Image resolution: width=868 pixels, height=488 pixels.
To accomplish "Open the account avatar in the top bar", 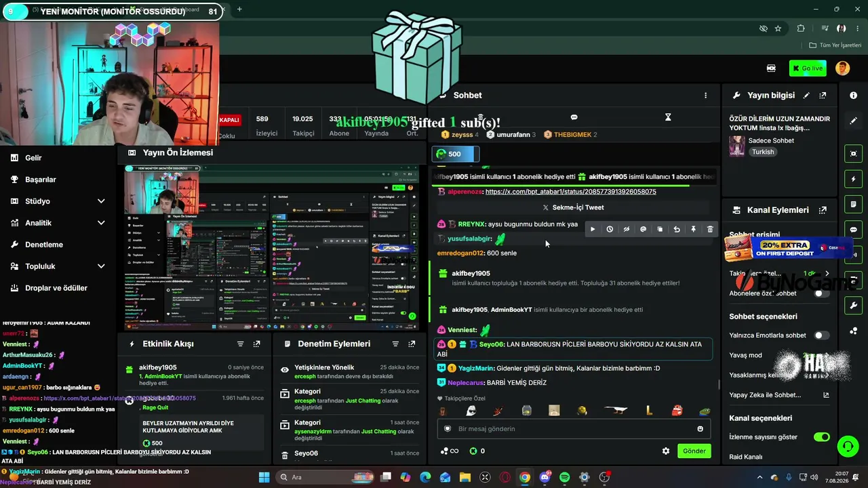I will [x=842, y=68].
